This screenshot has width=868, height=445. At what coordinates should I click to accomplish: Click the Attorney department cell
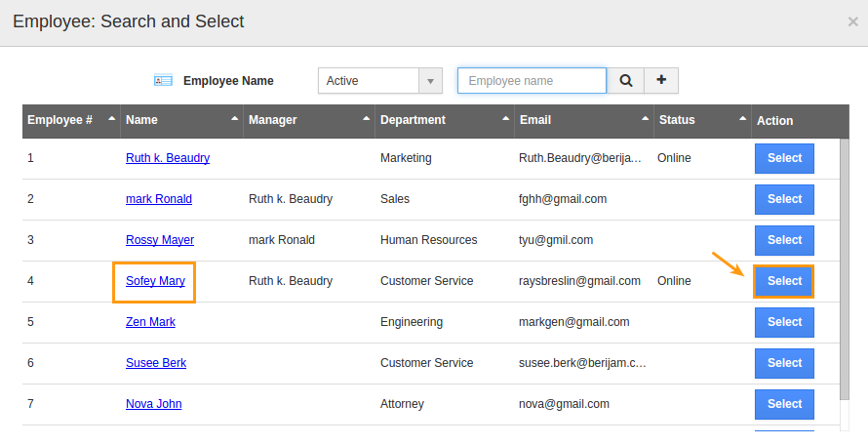[402, 404]
